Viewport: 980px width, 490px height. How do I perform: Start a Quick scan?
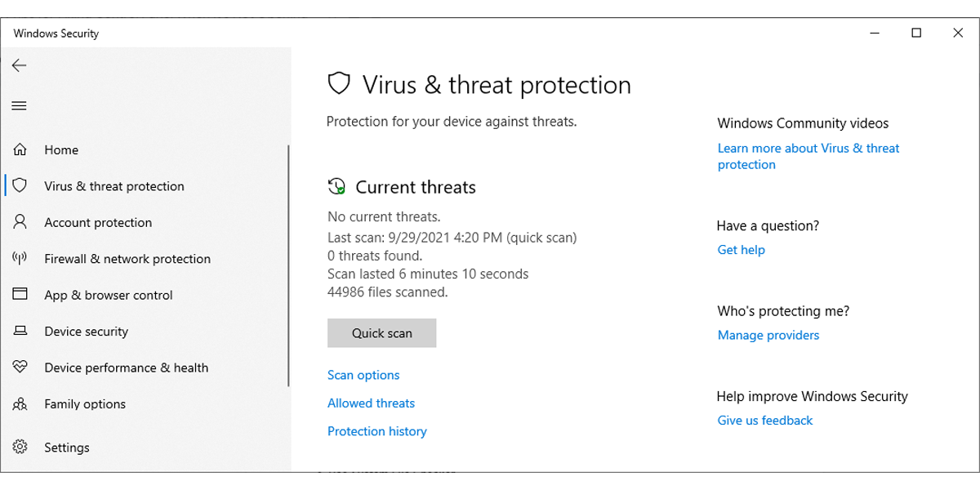coord(381,333)
